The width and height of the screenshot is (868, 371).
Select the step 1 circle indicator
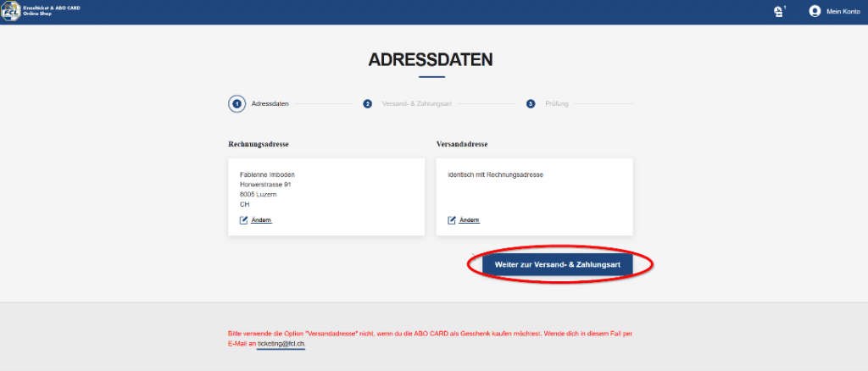click(x=237, y=104)
